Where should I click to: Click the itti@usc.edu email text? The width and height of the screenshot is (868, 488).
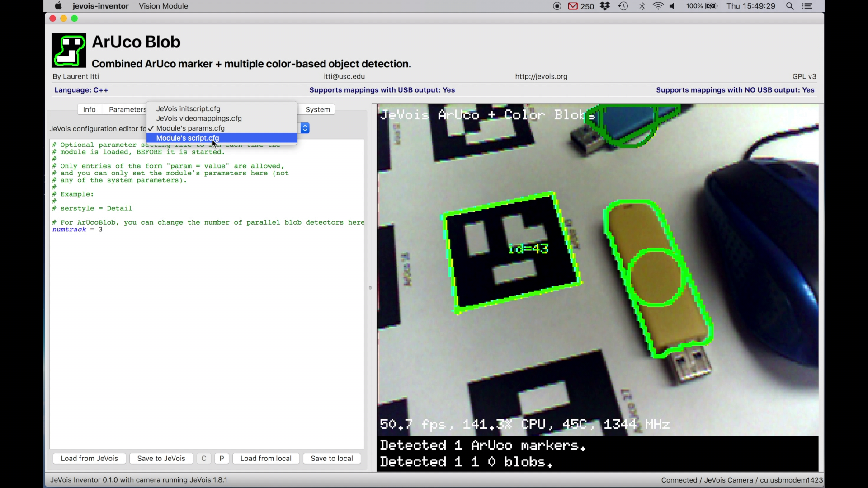pyautogui.click(x=344, y=76)
